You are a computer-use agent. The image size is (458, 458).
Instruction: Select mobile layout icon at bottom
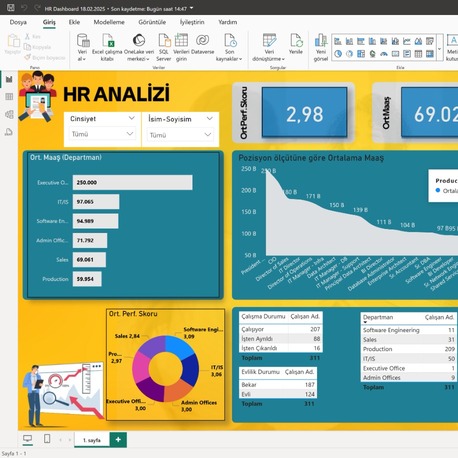point(47,439)
